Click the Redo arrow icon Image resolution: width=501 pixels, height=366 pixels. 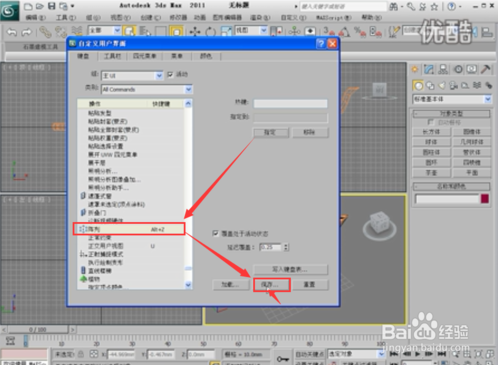(26, 32)
